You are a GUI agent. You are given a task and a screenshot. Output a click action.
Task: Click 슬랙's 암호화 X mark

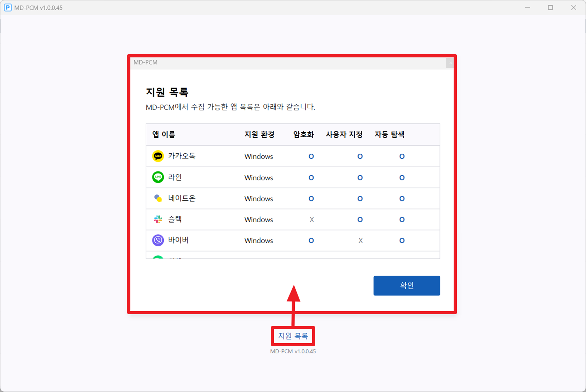pyautogui.click(x=311, y=220)
